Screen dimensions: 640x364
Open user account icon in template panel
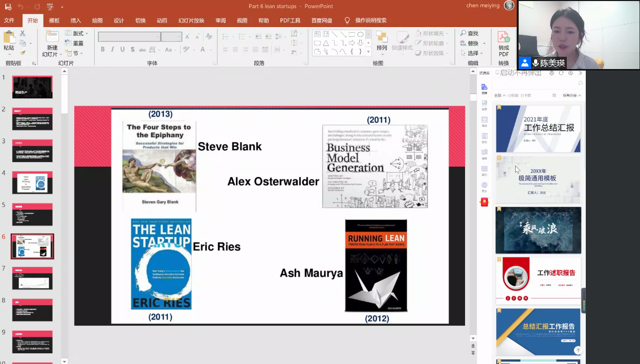pos(552,73)
